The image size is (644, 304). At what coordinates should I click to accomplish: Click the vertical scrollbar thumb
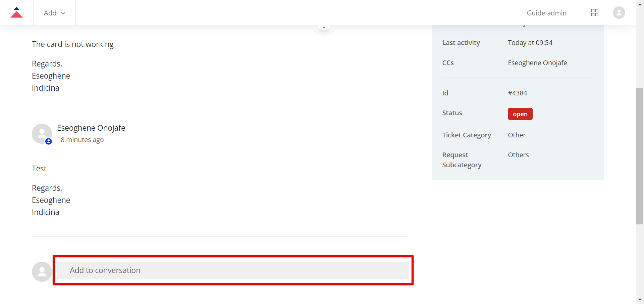[x=640, y=156]
